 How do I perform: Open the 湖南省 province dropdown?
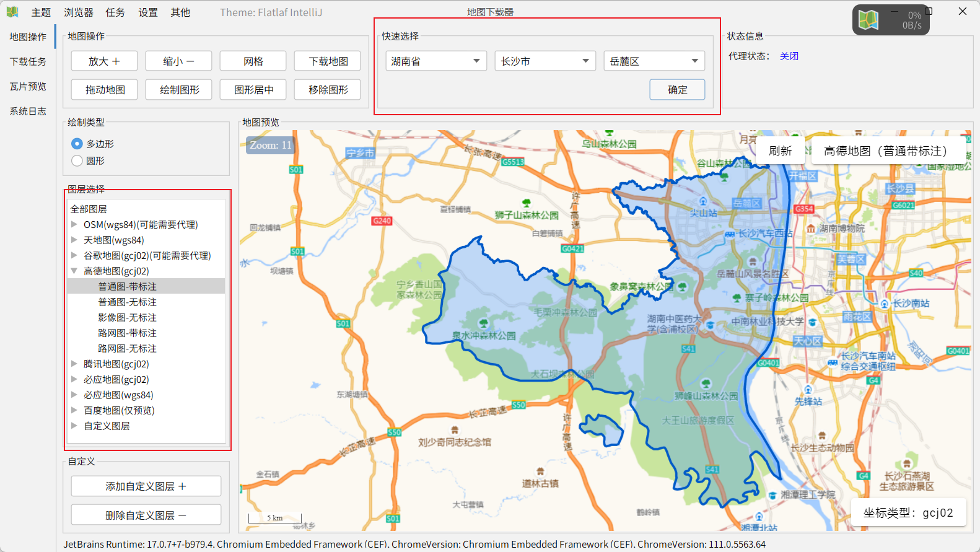(435, 61)
